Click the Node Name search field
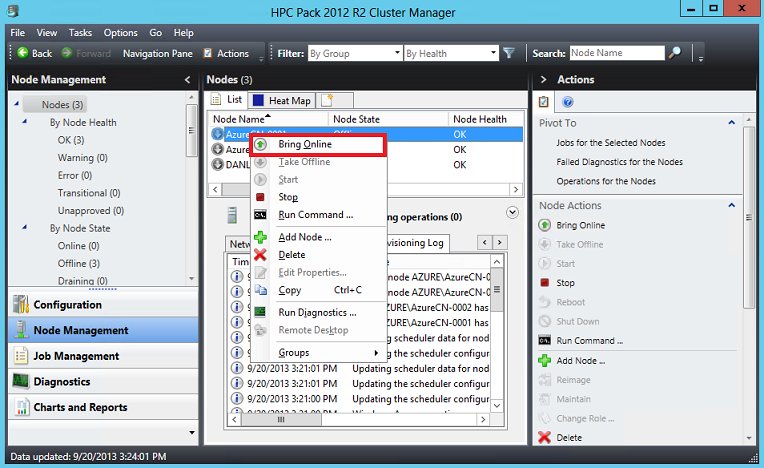764x468 pixels. tap(617, 53)
